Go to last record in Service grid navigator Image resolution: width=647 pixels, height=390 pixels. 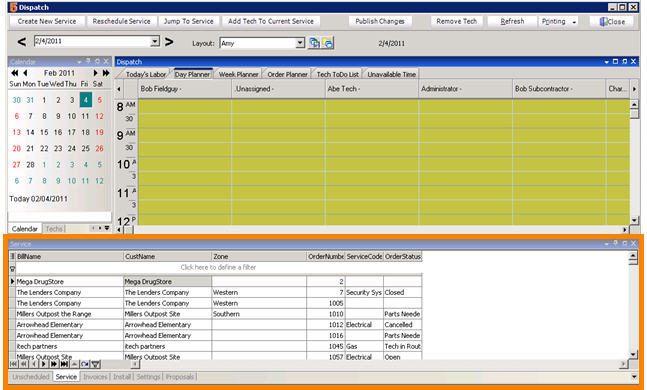(x=64, y=364)
